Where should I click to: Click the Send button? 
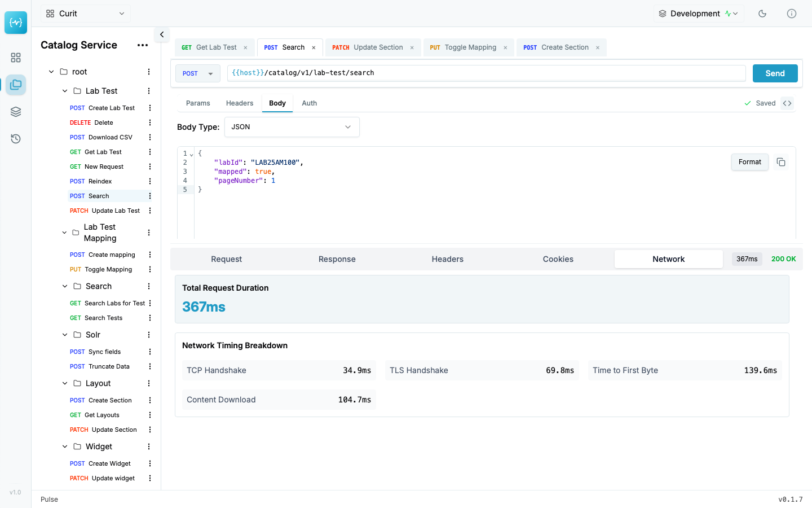775,73
